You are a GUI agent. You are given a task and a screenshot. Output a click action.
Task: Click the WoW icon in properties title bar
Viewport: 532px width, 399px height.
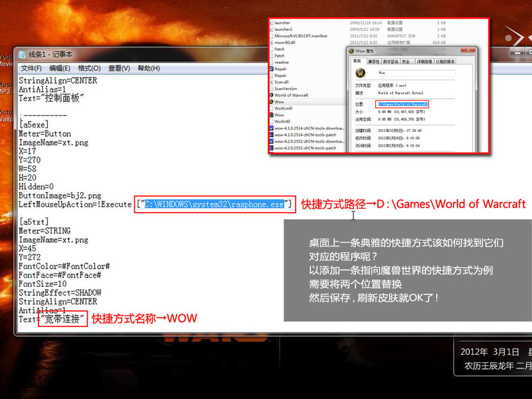click(x=351, y=51)
